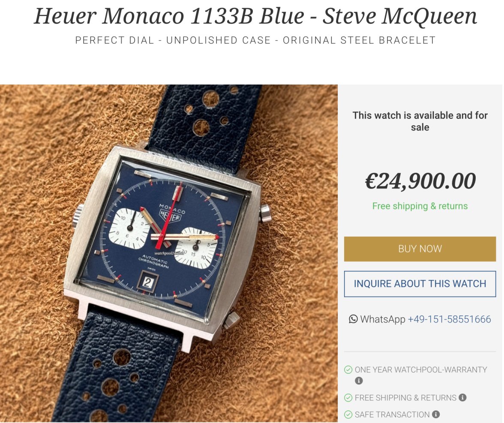Click the green Free shipping & returns text
This screenshot has height=423, width=504.
tap(420, 206)
